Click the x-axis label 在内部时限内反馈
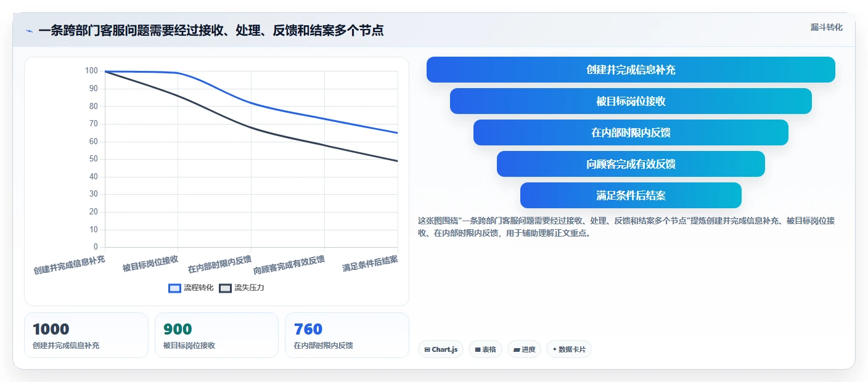 [x=219, y=264]
